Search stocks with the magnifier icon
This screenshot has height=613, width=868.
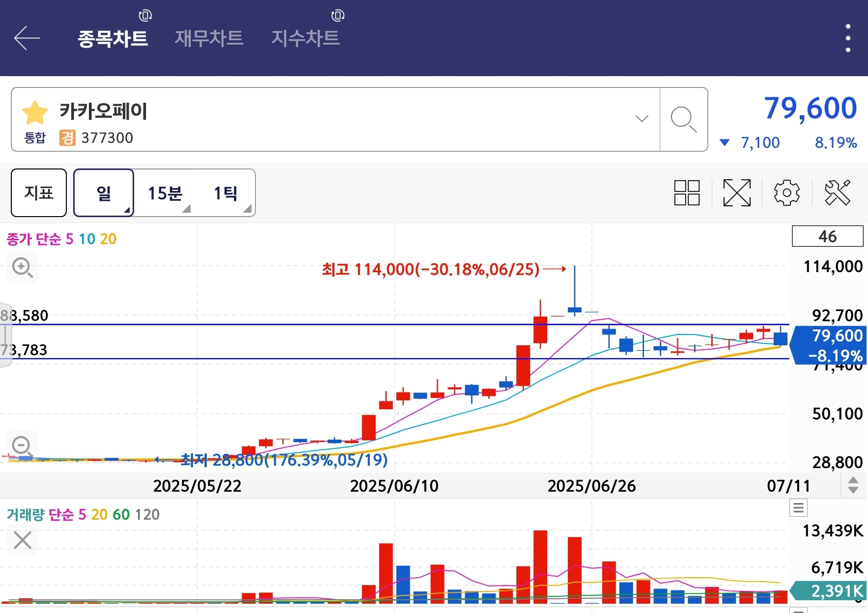coord(683,119)
